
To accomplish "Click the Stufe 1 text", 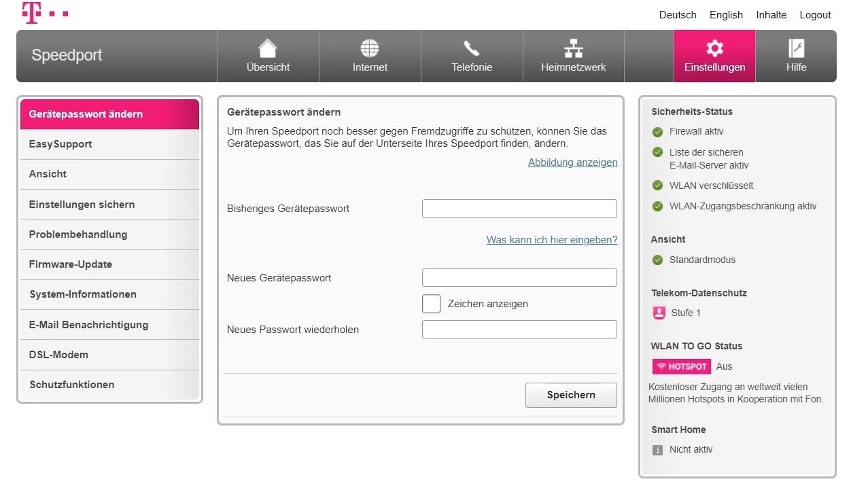I will click(686, 313).
